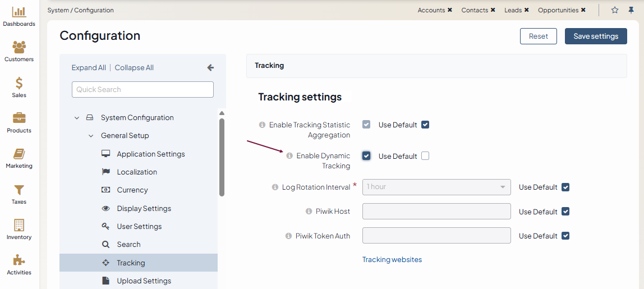Uncheck the Enable Dynamic Tracking checkbox

(x=366, y=156)
